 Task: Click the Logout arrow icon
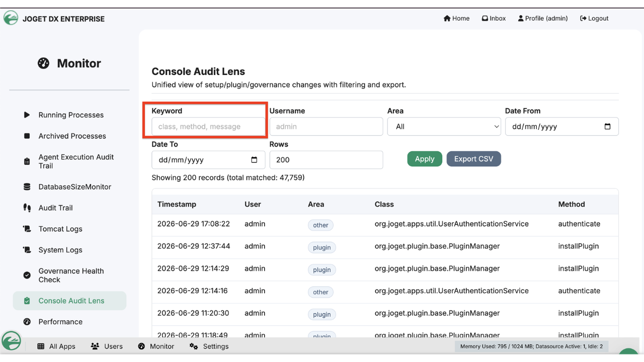(583, 19)
